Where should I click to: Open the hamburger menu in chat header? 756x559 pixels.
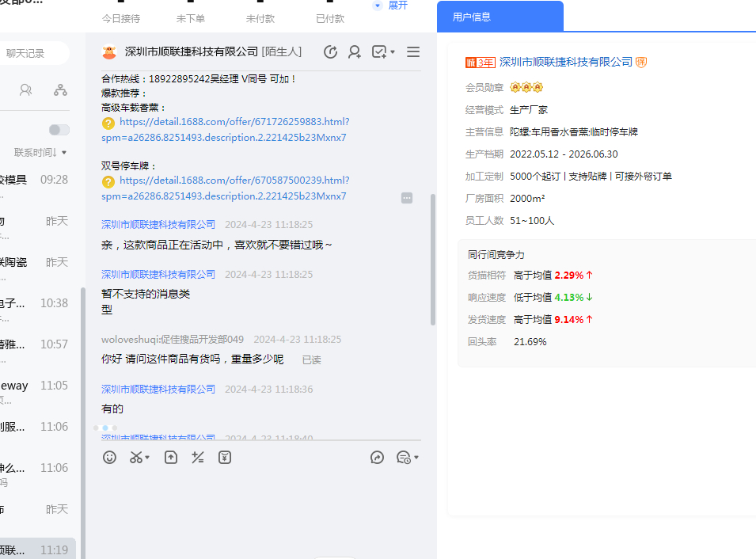[x=412, y=52]
